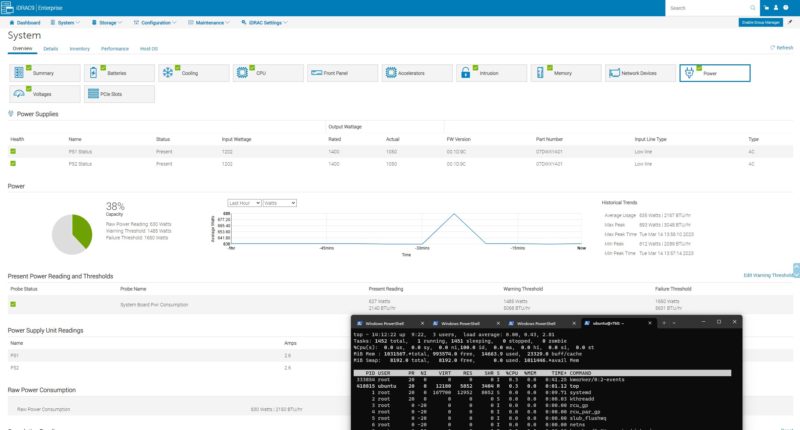The width and height of the screenshot is (800, 430).
Task: Open the Last Hour time range dropdown
Action: 243,202
